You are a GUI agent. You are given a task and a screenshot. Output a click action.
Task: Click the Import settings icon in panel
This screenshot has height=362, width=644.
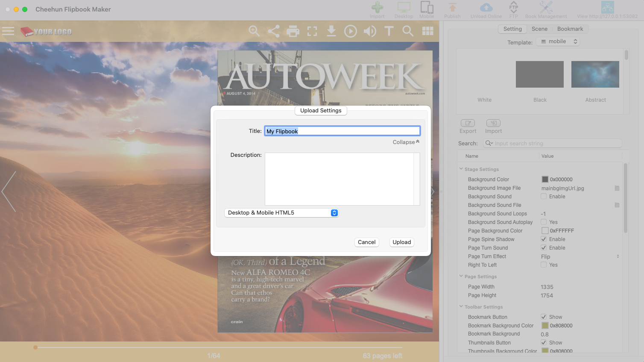(x=493, y=123)
